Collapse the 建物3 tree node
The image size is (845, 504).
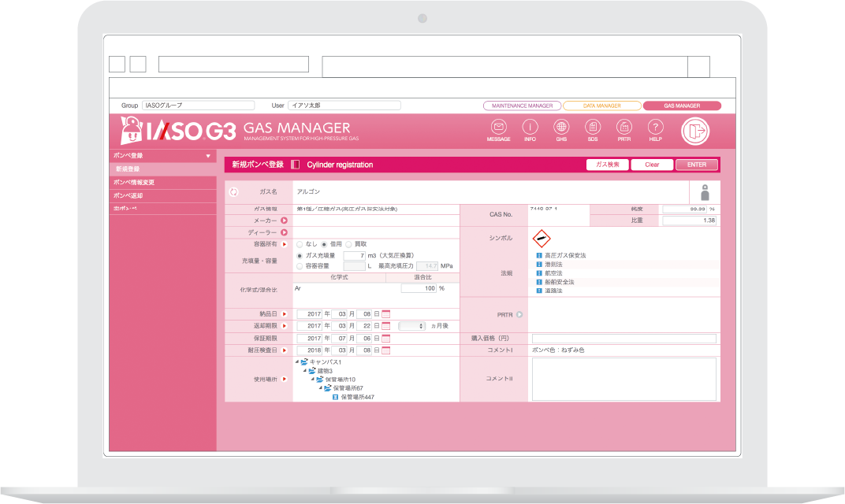click(304, 370)
